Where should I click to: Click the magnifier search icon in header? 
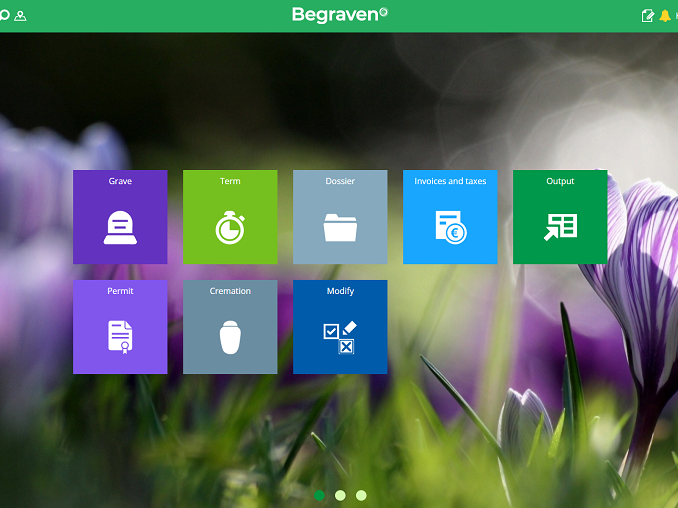[x=4, y=16]
